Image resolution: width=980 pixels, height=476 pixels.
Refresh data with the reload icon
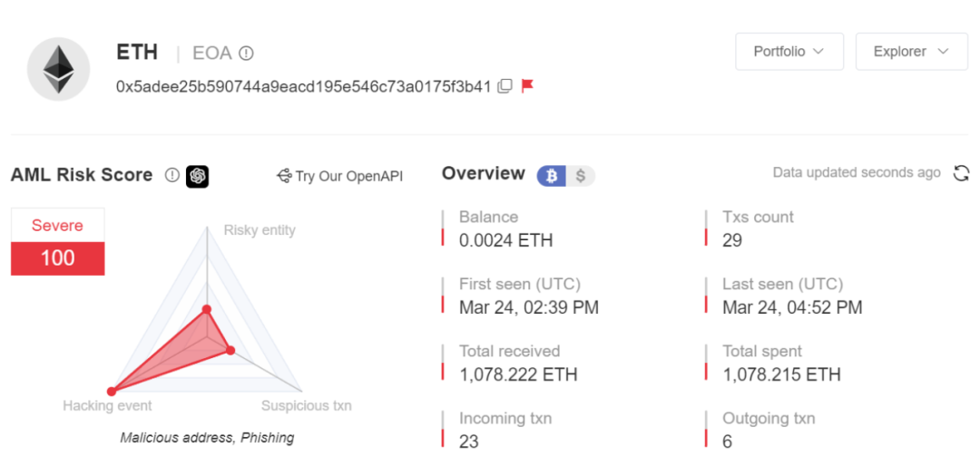pos(961,173)
